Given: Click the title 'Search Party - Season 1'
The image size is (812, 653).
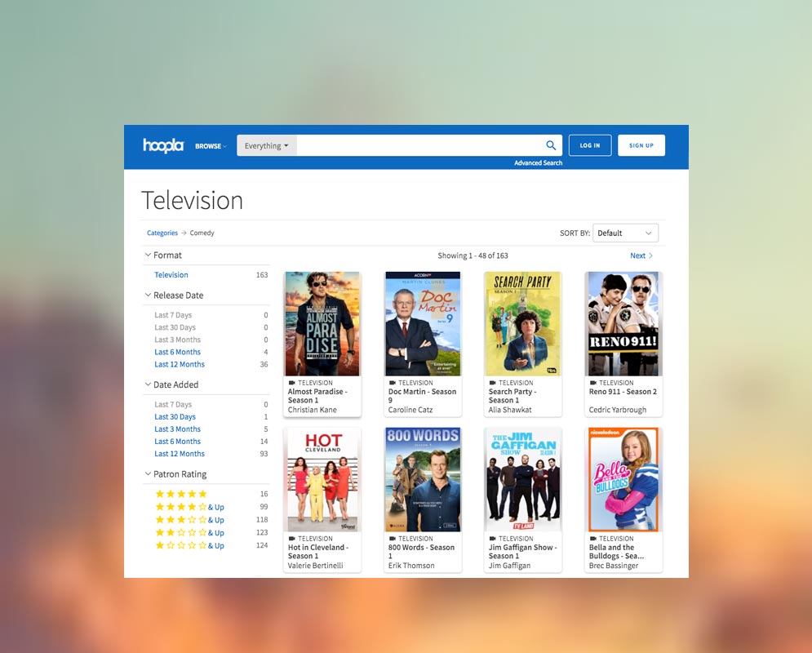Looking at the screenshot, I should (x=512, y=396).
